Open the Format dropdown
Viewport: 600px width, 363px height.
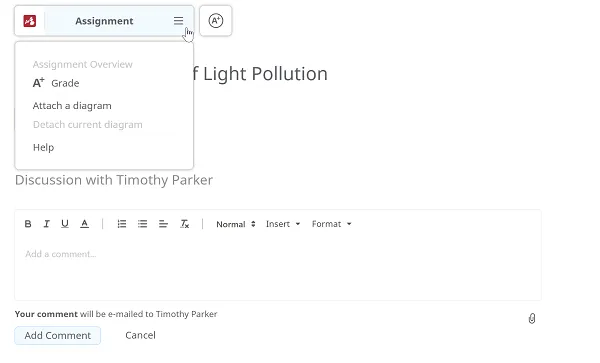click(331, 224)
